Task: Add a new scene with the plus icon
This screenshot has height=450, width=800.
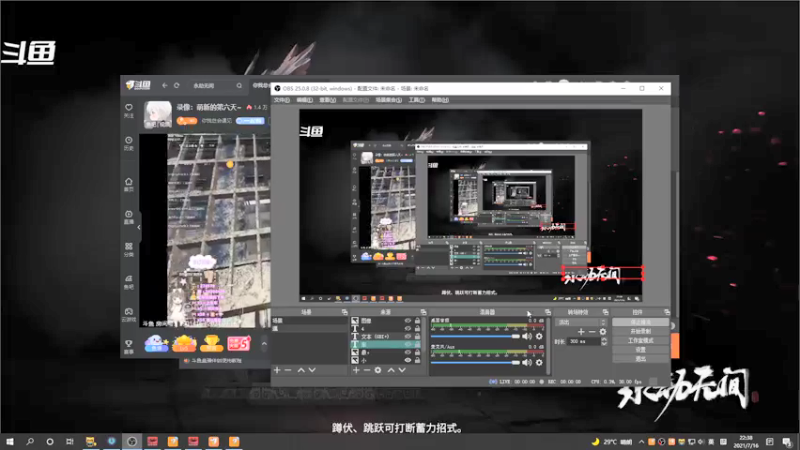Action: pos(277,370)
